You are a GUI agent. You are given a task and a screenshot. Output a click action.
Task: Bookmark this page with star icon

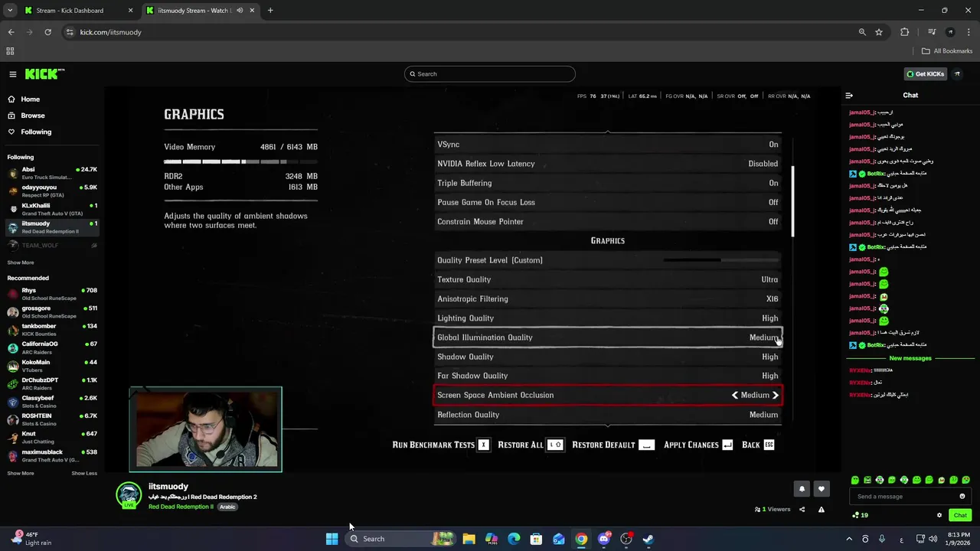point(879,32)
